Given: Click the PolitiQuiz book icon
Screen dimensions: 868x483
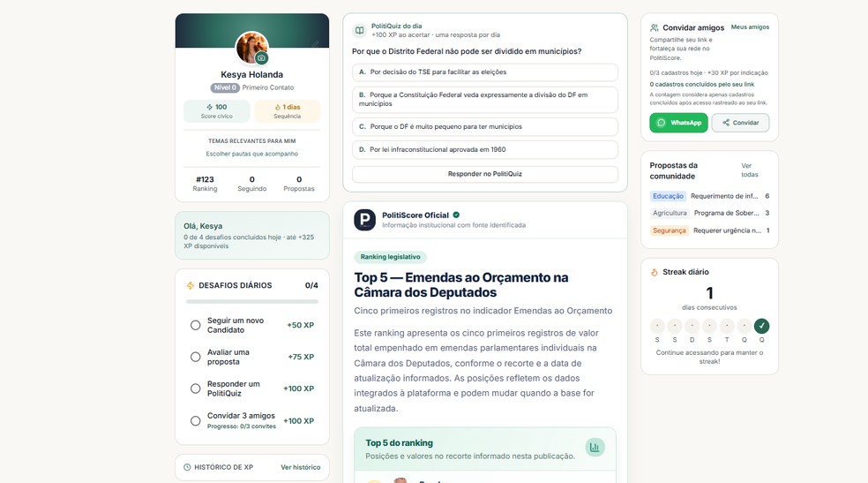Looking at the screenshot, I should [x=359, y=31].
